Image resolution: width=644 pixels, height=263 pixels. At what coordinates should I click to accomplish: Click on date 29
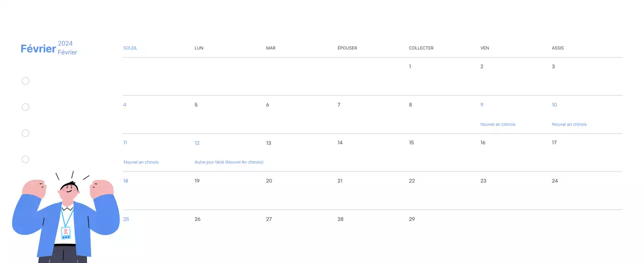coord(412,219)
